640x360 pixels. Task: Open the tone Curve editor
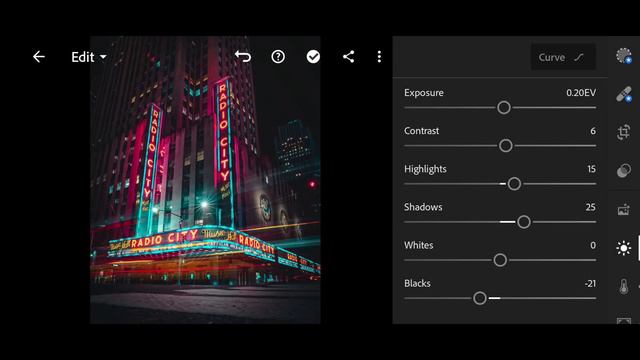tap(562, 57)
